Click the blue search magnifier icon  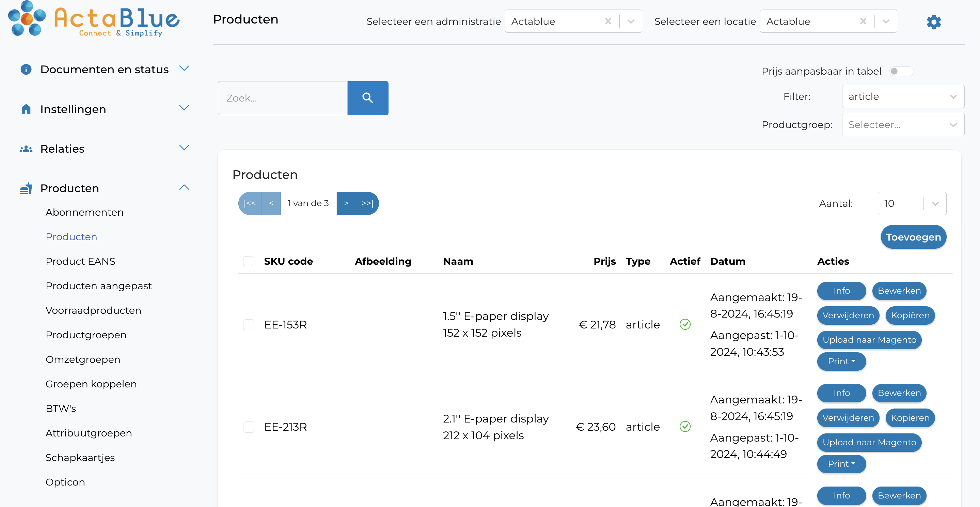(367, 98)
